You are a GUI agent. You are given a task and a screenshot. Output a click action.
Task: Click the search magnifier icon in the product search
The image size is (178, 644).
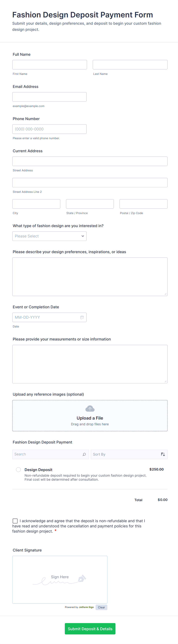(x=84, y=454)
